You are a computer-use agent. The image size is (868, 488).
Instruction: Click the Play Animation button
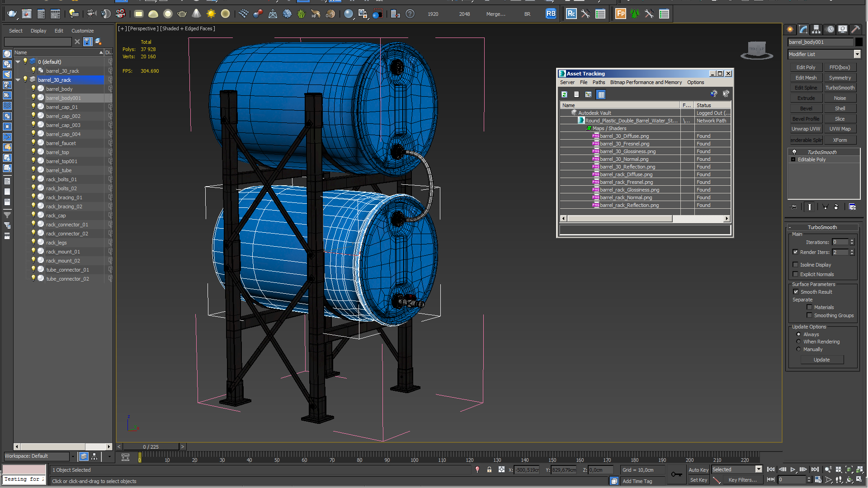793,470
